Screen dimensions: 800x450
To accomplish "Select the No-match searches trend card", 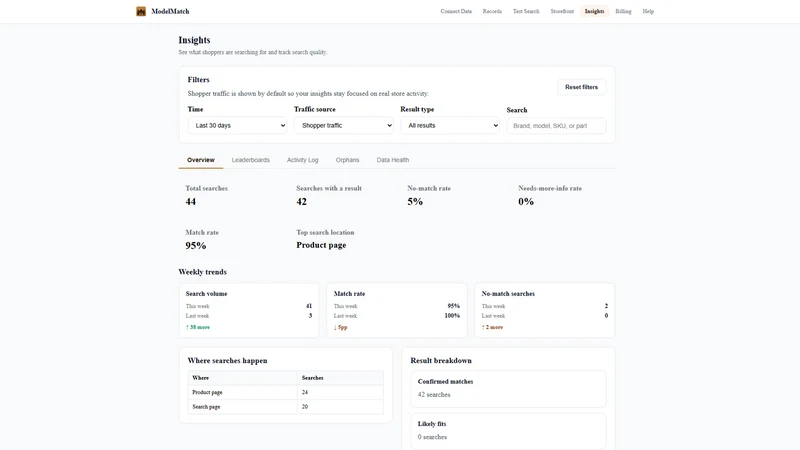I will [544, 310].
